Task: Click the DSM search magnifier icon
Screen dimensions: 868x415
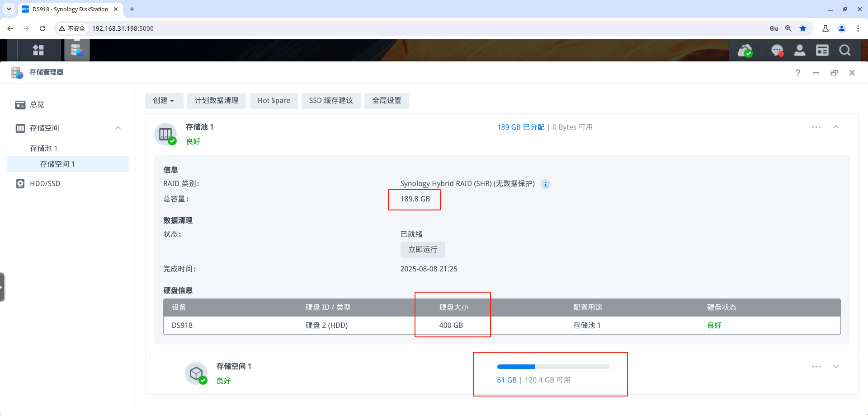Action: tap(844, 51)
